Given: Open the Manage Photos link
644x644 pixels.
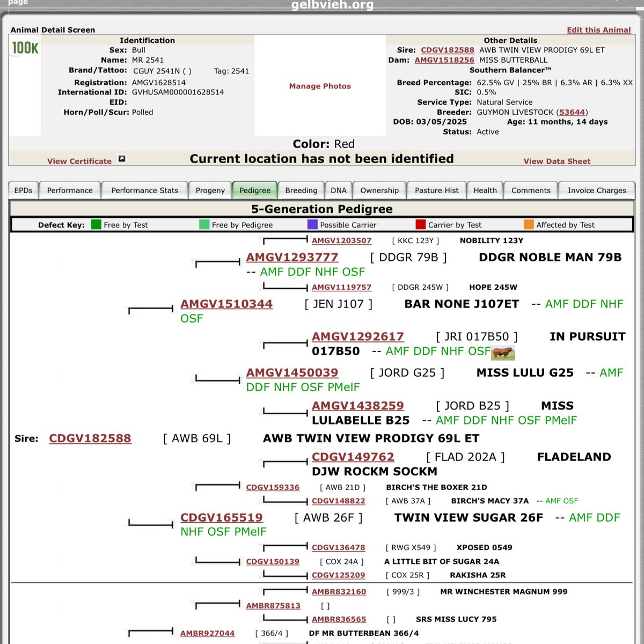Looking at the screenshot, I should click(x=320, y=86).
